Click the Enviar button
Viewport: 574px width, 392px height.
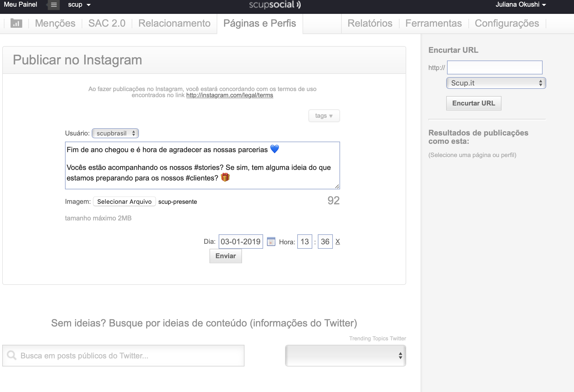click(x=226, y=256)
